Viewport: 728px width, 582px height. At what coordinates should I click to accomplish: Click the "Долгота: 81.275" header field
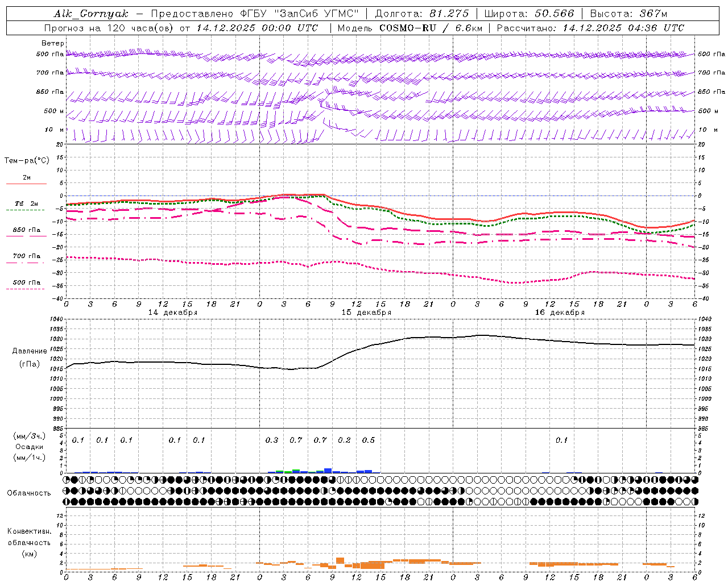coord(422,14)
